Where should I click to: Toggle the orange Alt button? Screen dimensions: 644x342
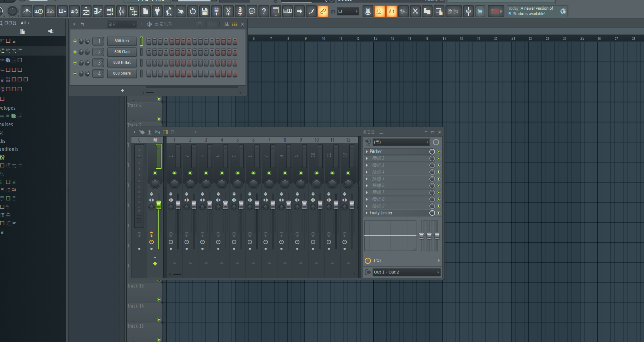(x=392, y=11)
